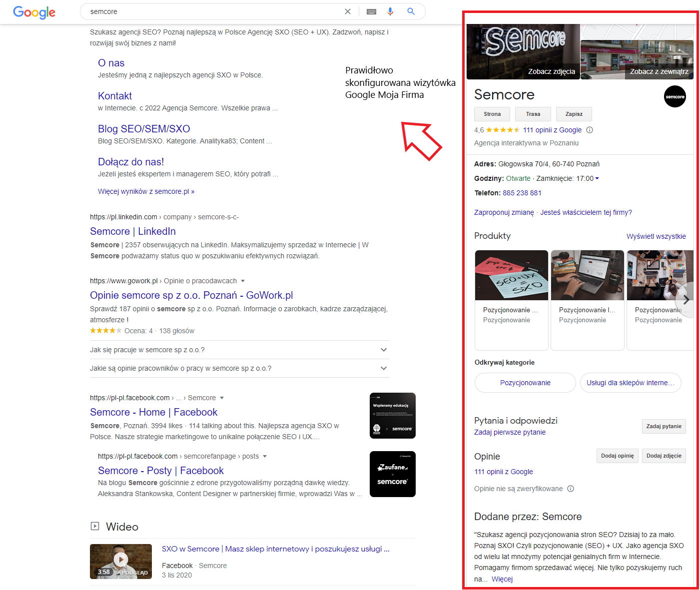The width and height of the screenshot is (700, 590).
Task: Click Wspieramy edukację Facebook thumbnail
Action: coord(393,416)
